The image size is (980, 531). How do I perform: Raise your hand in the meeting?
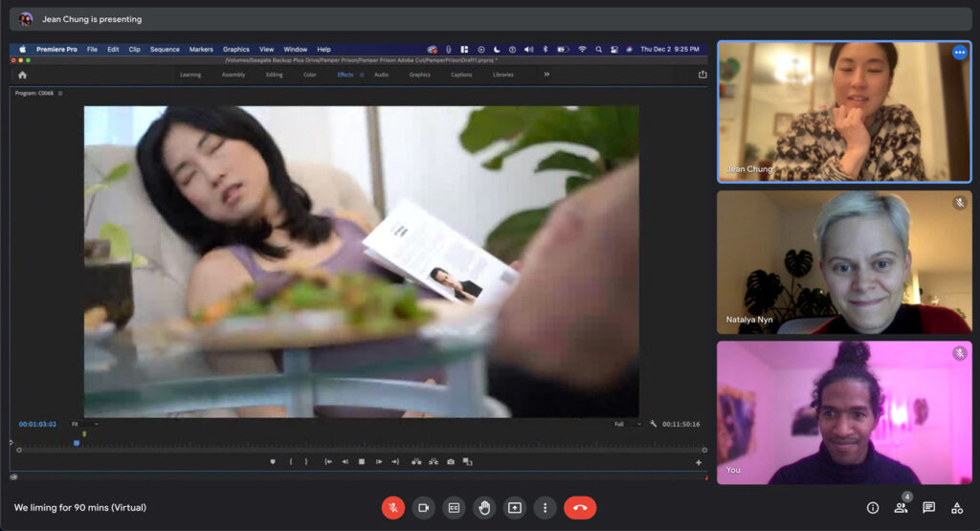(484, 508)
